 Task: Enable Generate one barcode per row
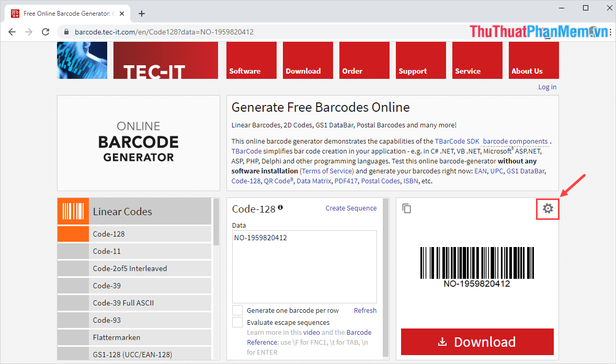pos(237,310)
